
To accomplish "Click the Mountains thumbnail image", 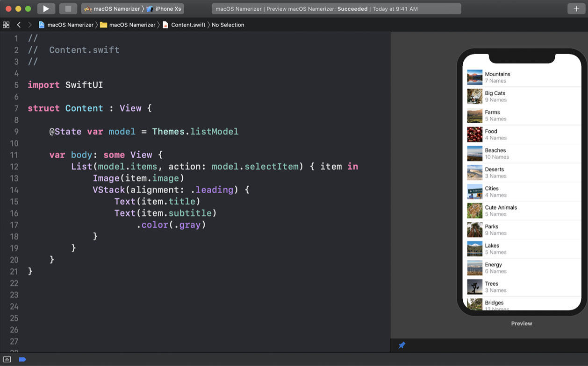I will pyautogui.click(x=475, y=77).
